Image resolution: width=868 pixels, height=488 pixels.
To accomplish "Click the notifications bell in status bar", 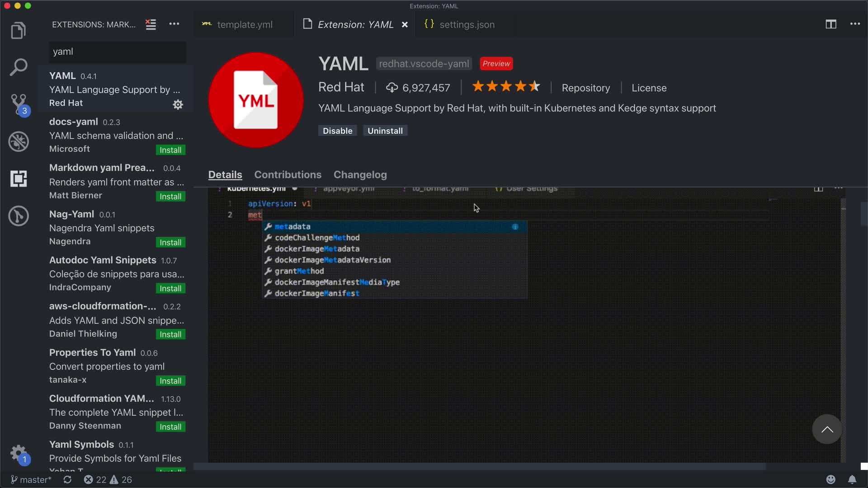I will click(852, 479).
